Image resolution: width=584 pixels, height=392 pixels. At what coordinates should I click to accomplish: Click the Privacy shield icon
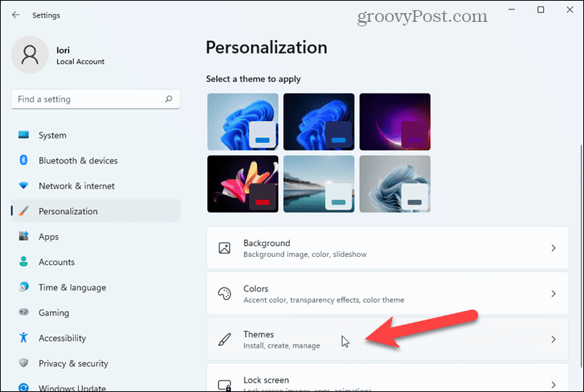23,363
